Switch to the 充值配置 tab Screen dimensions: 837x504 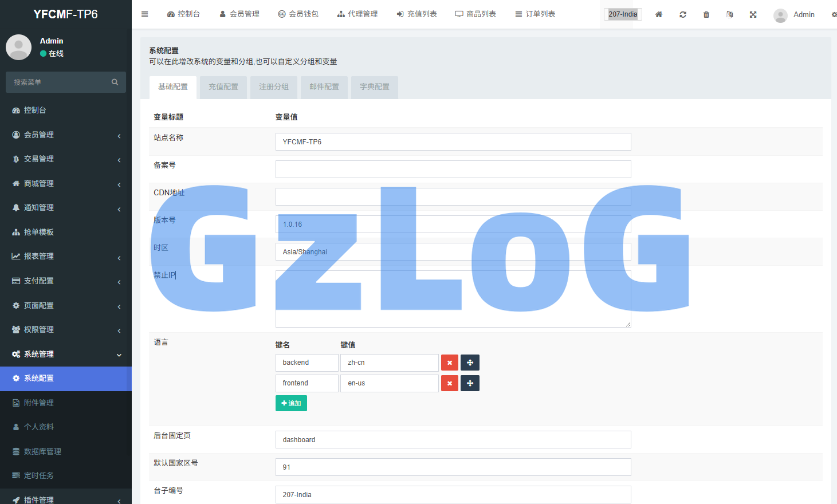tap(223, 87)
